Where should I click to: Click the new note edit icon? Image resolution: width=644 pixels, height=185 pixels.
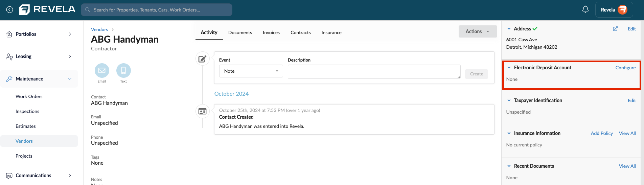tap(203, 59)
